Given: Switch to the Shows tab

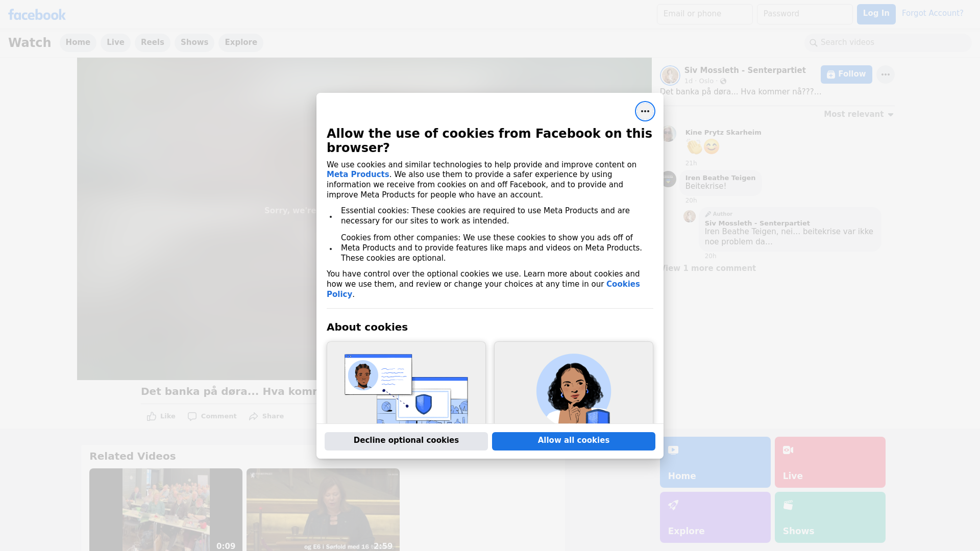Looking at the screenshot, I should (194, 42).
